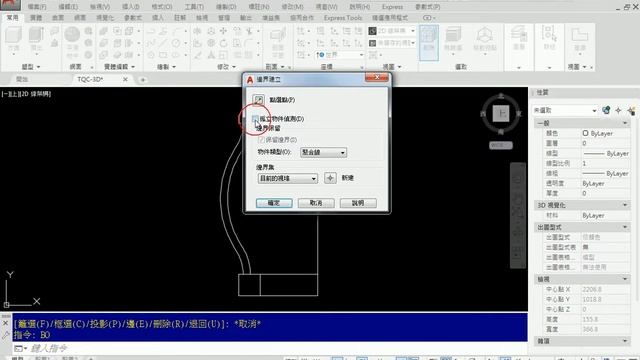Viewport: 640px width, 360px height.
Task: Click the pick points icon in dialog
Action: point(258,100)
